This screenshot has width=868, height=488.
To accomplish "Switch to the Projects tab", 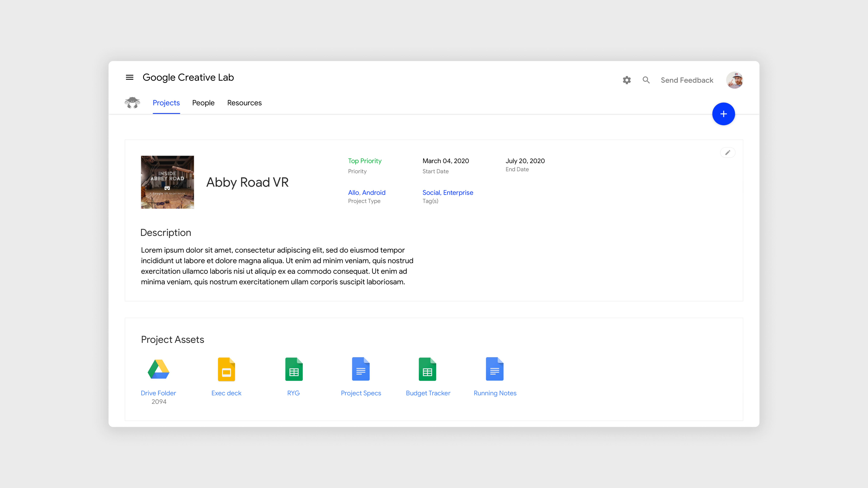I will [166, 103].
